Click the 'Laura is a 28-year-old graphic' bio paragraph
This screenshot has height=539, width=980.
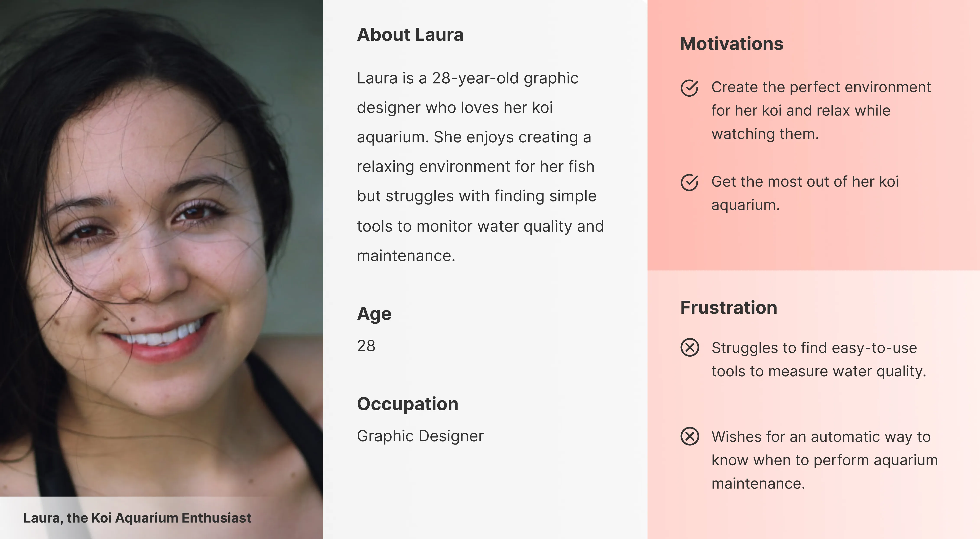(x=480, y=167)
